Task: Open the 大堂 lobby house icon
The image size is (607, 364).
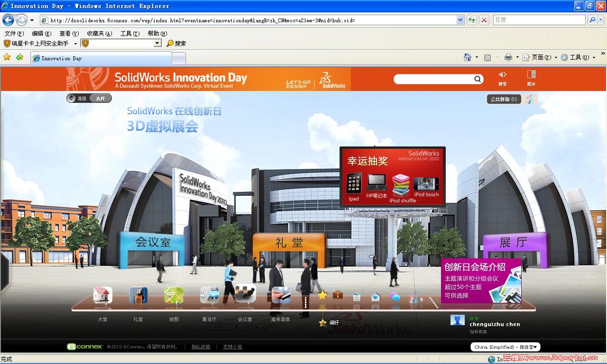Action: 103,295
